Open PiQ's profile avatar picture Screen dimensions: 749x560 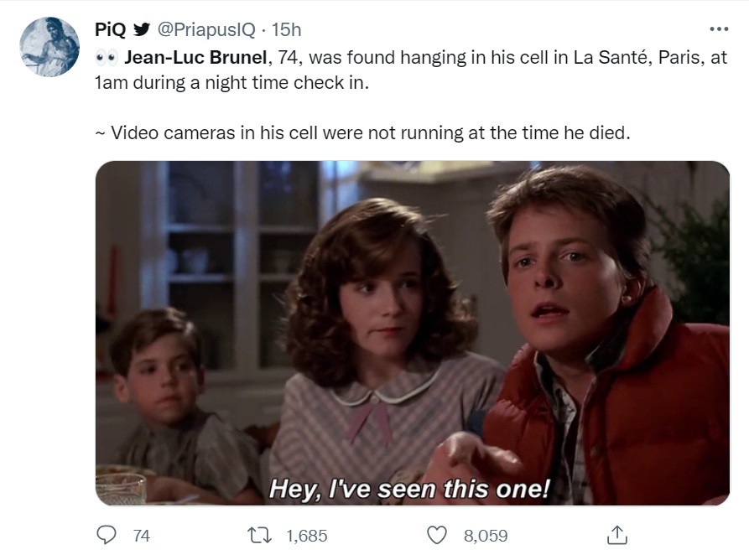point(49,47)
